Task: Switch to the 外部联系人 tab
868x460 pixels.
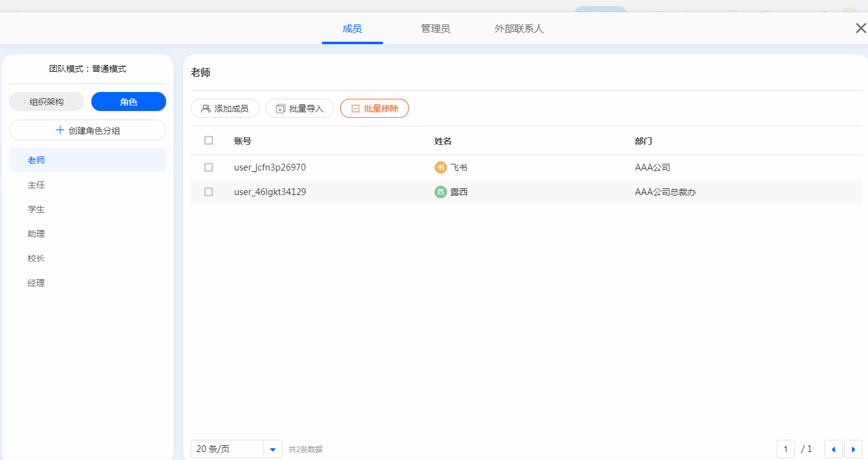Action: pyautogui.click(x=519, y=29)
